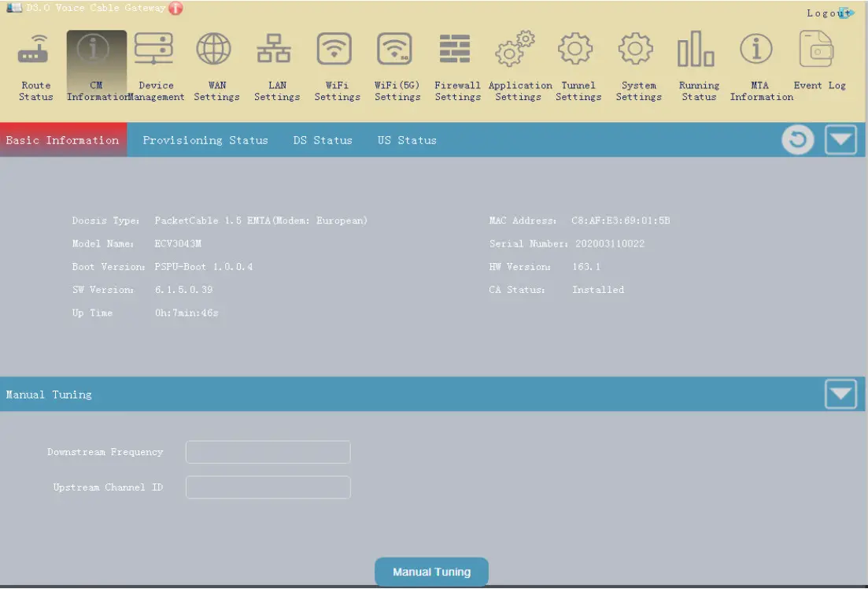This screenshot has width=868, height=589.
Task: Switch to DS Status tab
Action: 323,140
